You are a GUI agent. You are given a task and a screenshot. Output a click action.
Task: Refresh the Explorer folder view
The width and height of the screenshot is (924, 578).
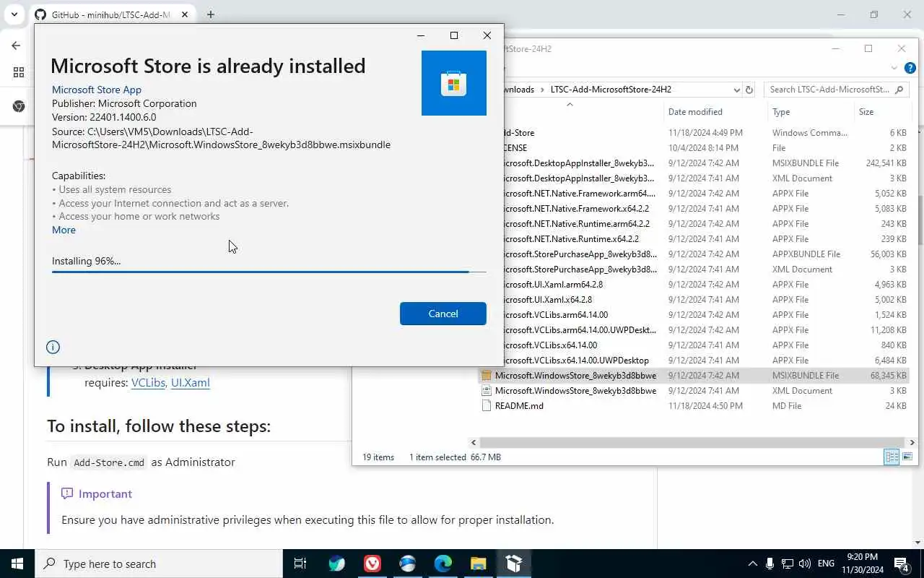click(749, 90)
